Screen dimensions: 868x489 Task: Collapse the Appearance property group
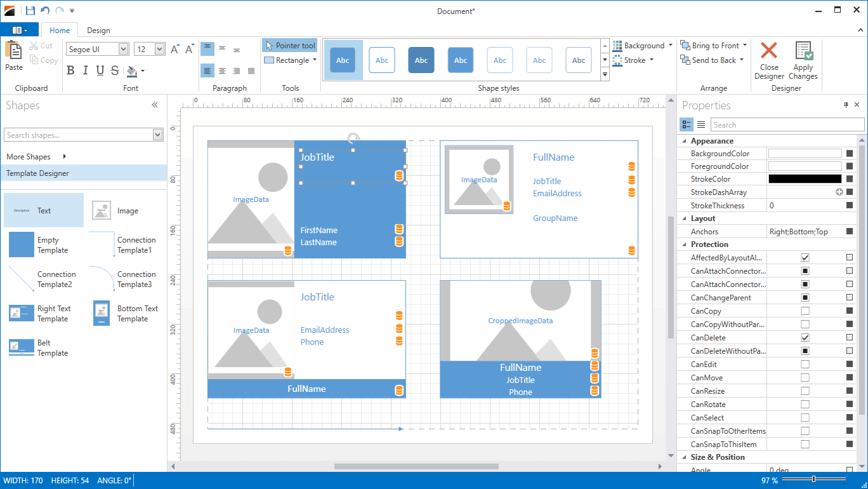(x=685, y=141)
